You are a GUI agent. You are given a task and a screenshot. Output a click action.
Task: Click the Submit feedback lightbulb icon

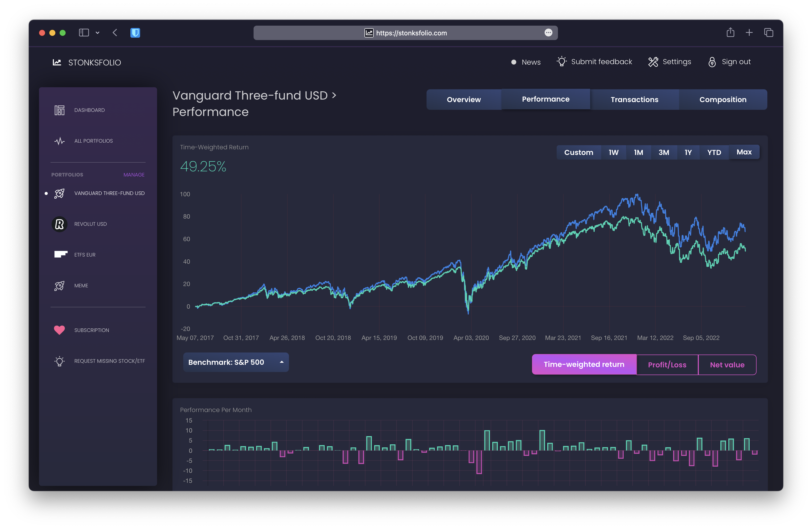pos(561,62)
